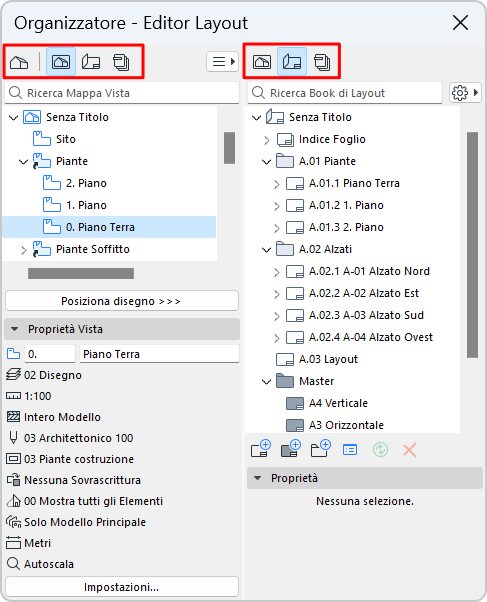Expand the Piante Soffitto folder
487x602 pixels.
(23, 250)
